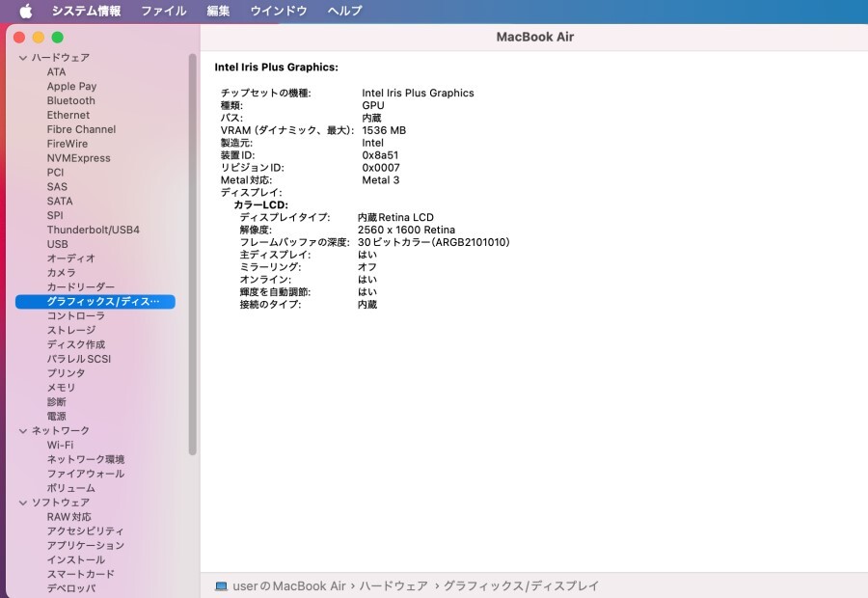The height and width of the screenshot is (598, 868).
Task: Click userのMacBook Air in the path bar
Action: pos(289,585)
